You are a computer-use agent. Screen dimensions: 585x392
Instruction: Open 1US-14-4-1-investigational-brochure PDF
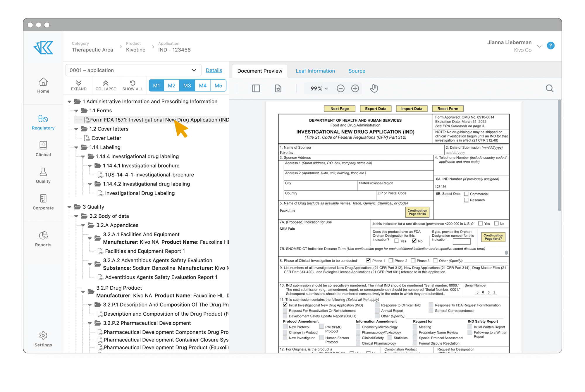146,175
